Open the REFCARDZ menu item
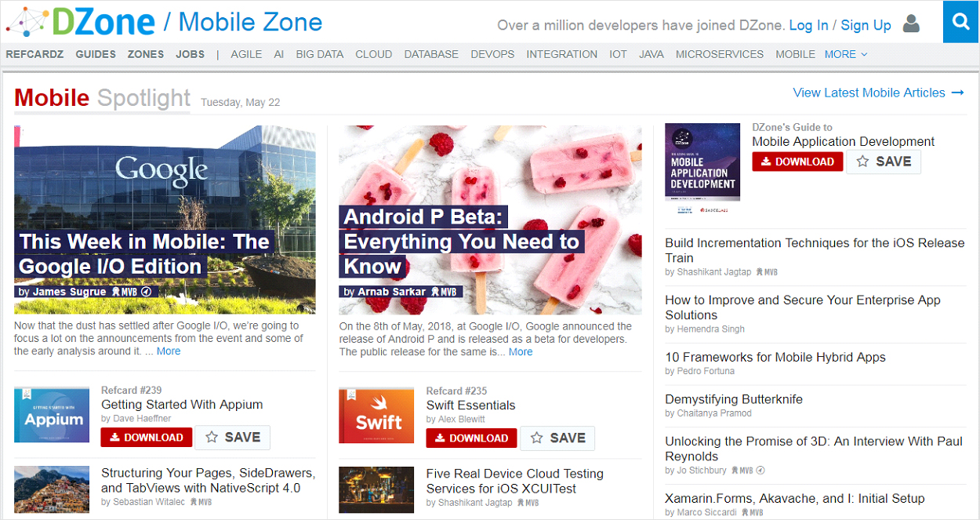 tap(34, 54)
